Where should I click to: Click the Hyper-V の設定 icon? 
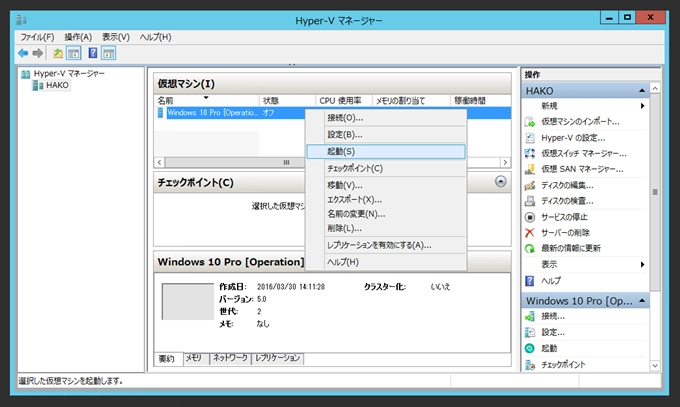(530, 138)
